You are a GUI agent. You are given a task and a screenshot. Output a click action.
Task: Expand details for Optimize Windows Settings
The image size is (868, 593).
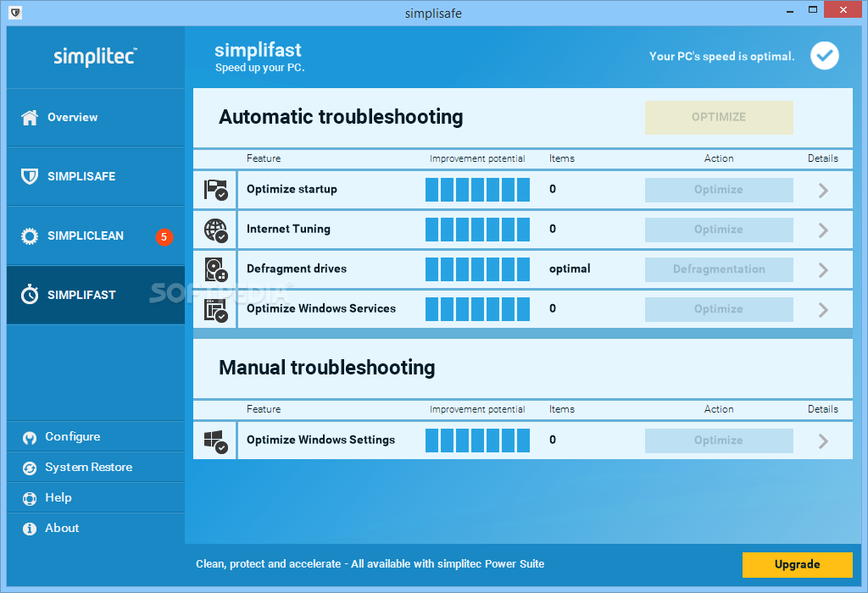point(823,441)
